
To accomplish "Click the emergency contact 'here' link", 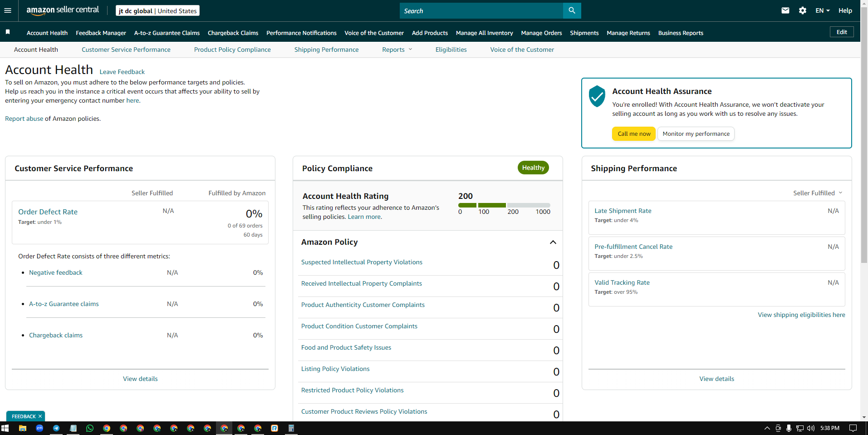I will [132, 100].
